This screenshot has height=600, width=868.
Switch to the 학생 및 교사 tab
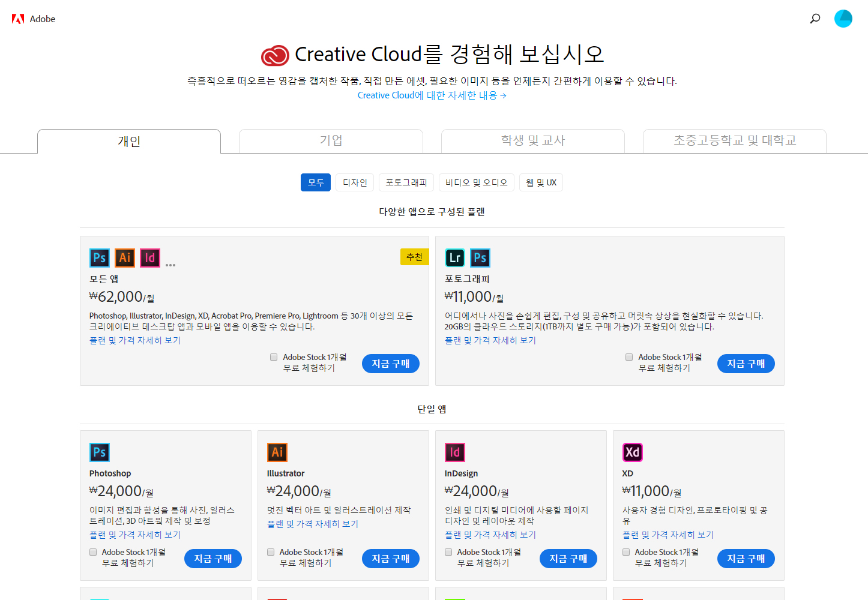533,141
